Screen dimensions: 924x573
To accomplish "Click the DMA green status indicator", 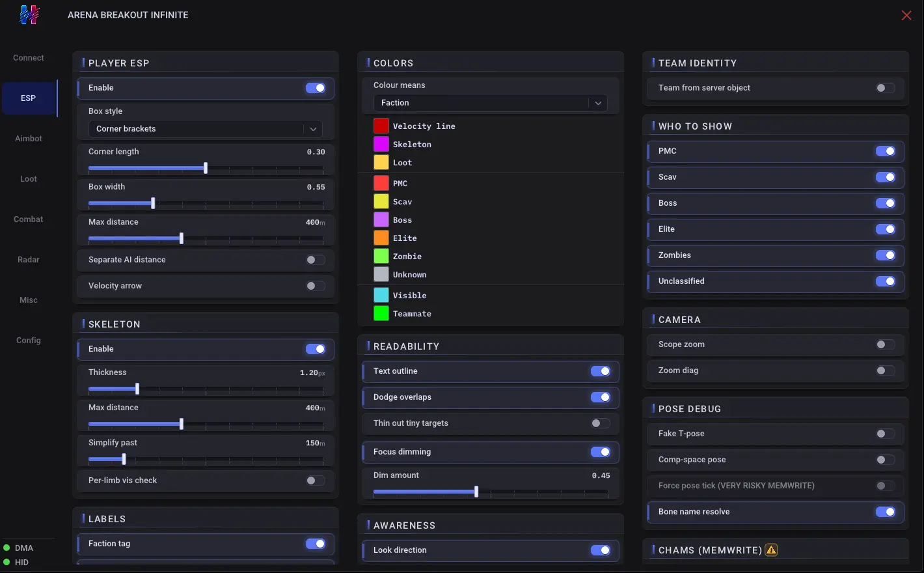I will pyautogui.click(x=7, y=548).
